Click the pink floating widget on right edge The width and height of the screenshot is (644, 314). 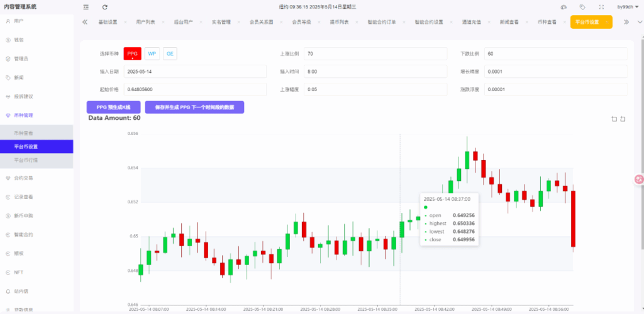tap(639, 179)
